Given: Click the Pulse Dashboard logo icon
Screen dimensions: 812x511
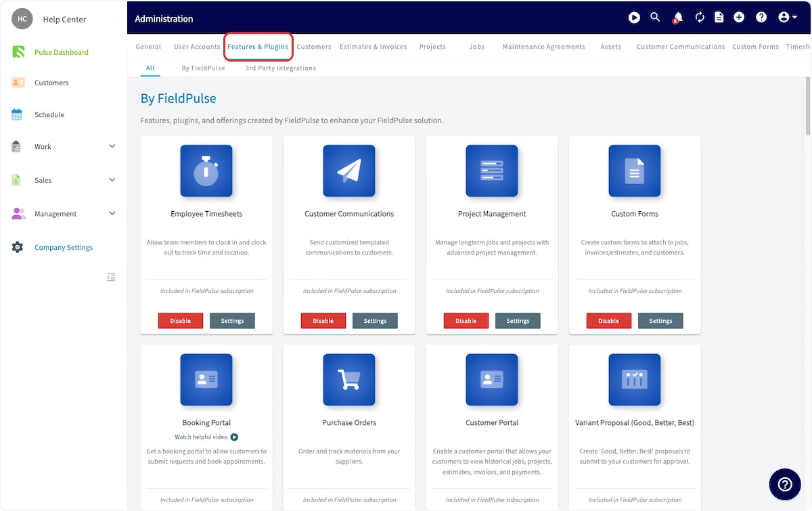Looking at the screenshot, I should (x=18, y=52).
